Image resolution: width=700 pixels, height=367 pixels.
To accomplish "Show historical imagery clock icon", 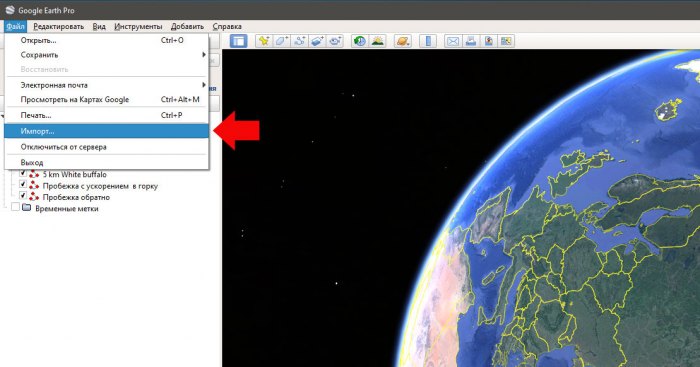I will (359, 41).
